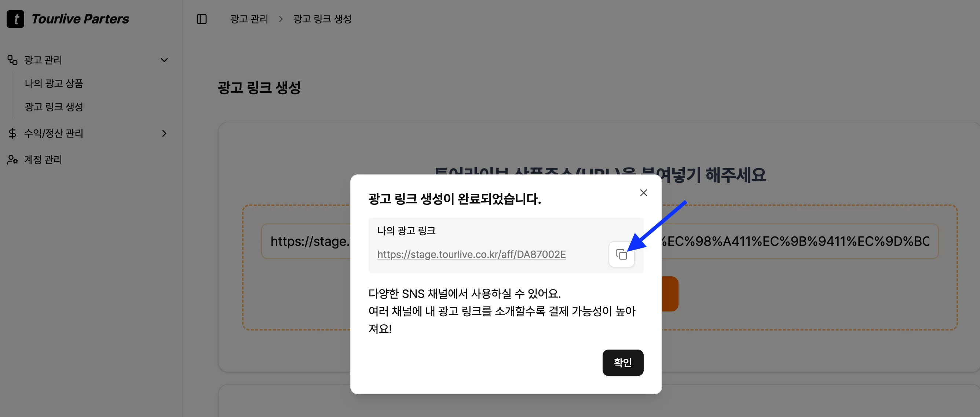Image resolution: width=980 pixels, height=417 pixels.
Task: Close the completion dialog with X
Action: click(643, 193)
